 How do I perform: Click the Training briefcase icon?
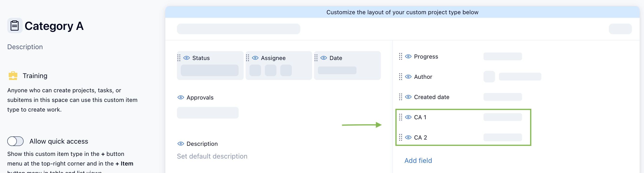pos(13,75)
